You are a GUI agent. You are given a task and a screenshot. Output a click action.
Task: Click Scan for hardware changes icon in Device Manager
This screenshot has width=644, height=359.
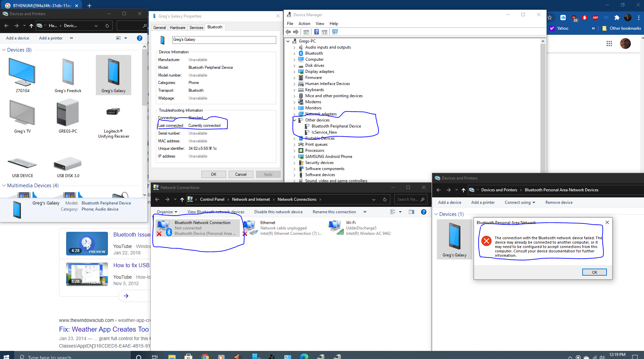335,32
